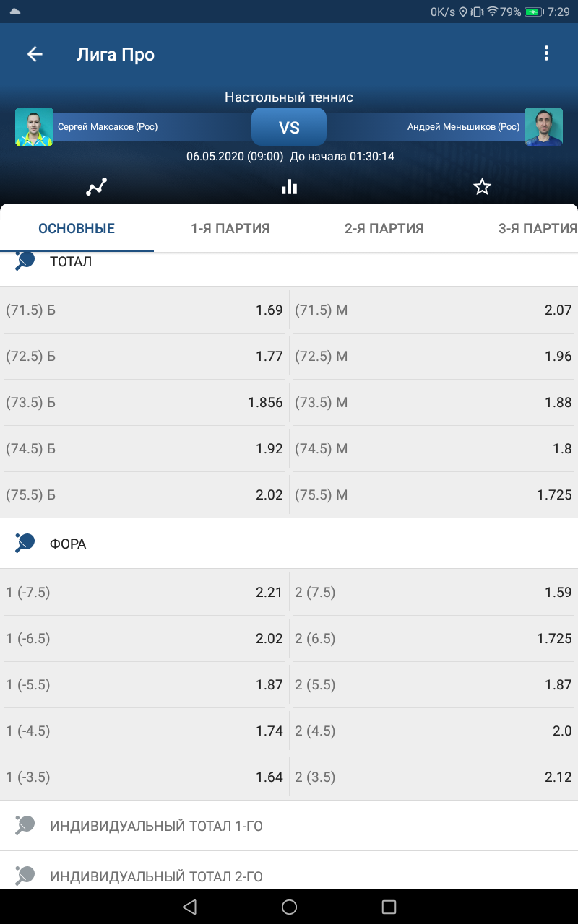The height and width of the screenshot is (924, 578).
Task: Choose handicap 2 (3.5) odds 2.12
Action: pos(433,777)
